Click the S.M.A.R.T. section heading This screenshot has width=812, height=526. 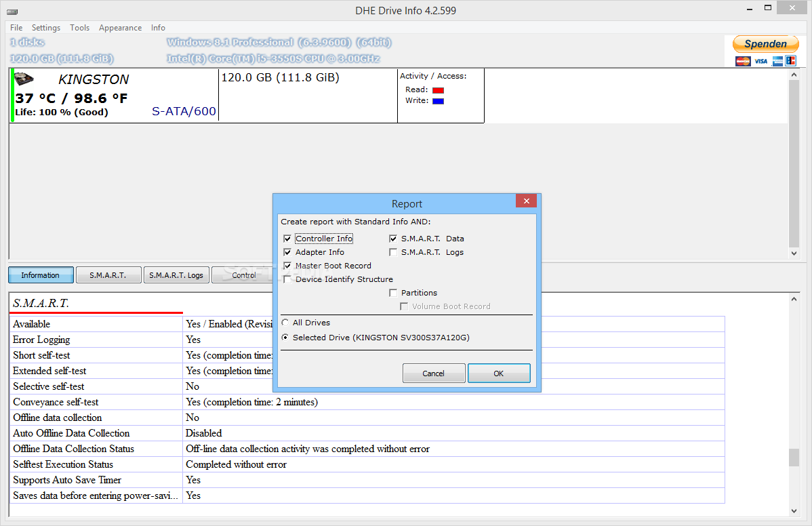click(x=41, y=304)
